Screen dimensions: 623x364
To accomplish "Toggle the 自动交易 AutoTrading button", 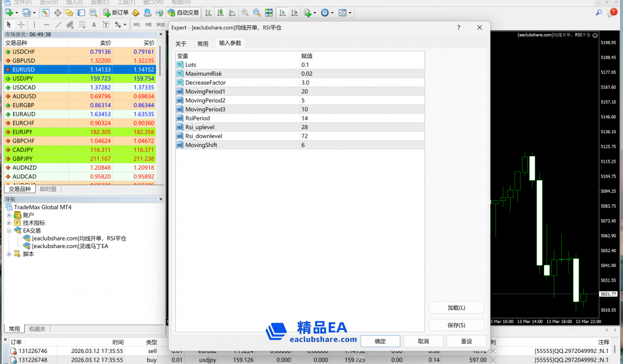I will [x=183, y=12].
